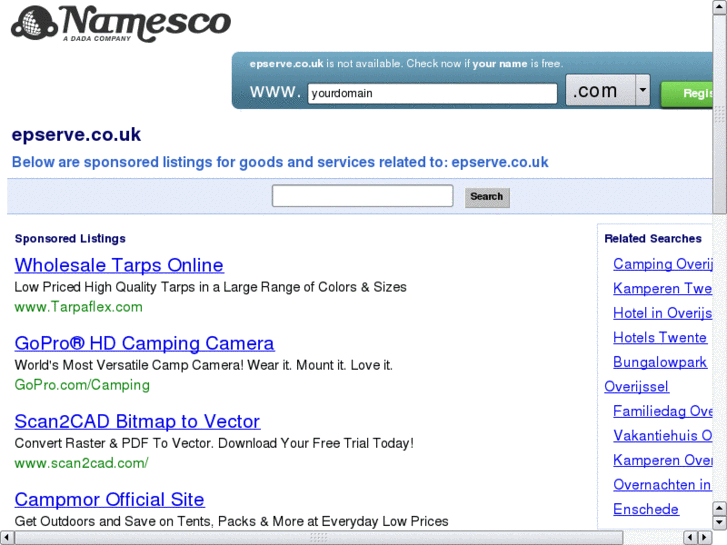Open GoPro.com/Camping link

coord(82,385)
